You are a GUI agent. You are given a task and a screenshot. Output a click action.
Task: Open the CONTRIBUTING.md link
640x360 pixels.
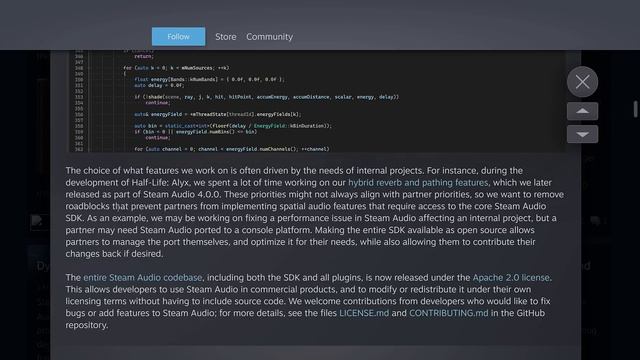click(x=449, y=313)
